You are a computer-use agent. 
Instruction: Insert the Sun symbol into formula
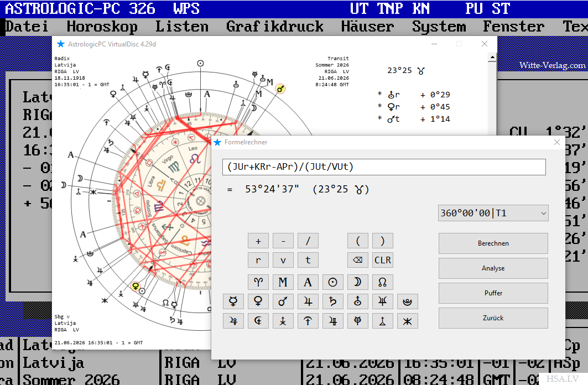click(332, 282)
